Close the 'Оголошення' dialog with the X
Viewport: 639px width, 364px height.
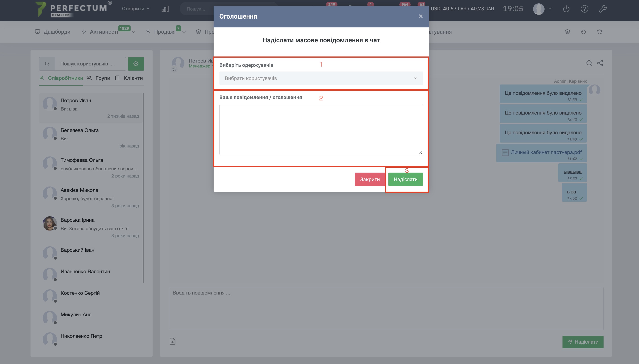click(x=421, y=16)
